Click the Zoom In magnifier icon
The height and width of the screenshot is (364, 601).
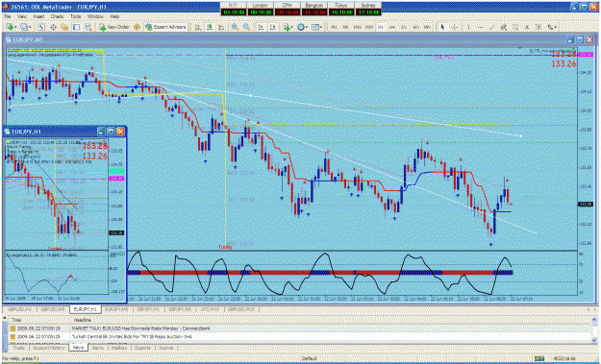(x=235, y=27)
